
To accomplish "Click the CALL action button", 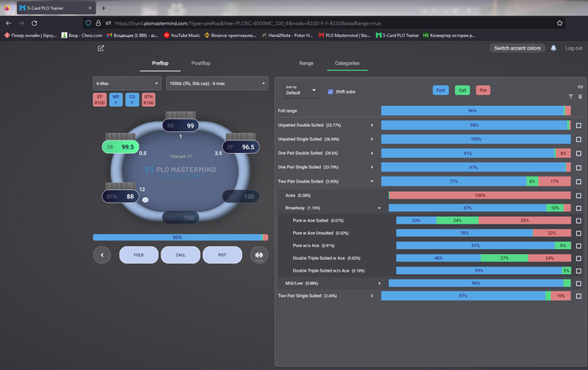I will pyautogui.click(x=181, y=255).
